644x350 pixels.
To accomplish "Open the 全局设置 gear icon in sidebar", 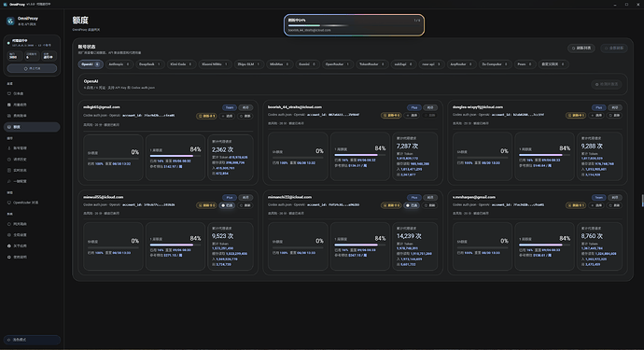I will 9,235.
